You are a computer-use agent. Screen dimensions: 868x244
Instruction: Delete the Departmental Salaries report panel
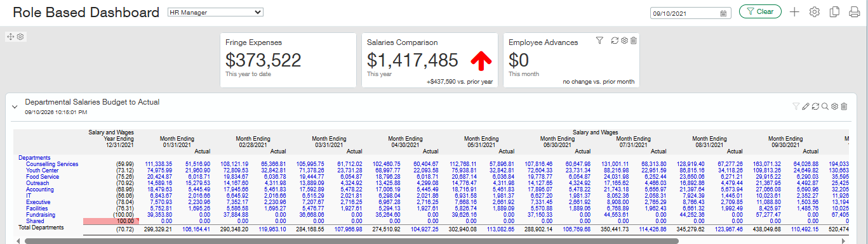pyautogui.click(x=845, y=106)
